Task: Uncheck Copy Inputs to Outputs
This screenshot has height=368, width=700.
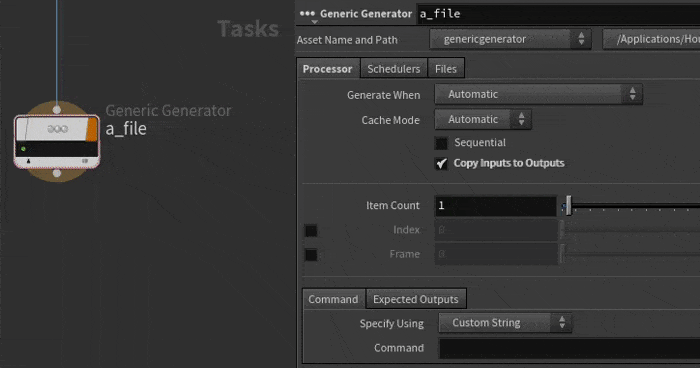Action: pyautogui.click(x=441, y=163)
